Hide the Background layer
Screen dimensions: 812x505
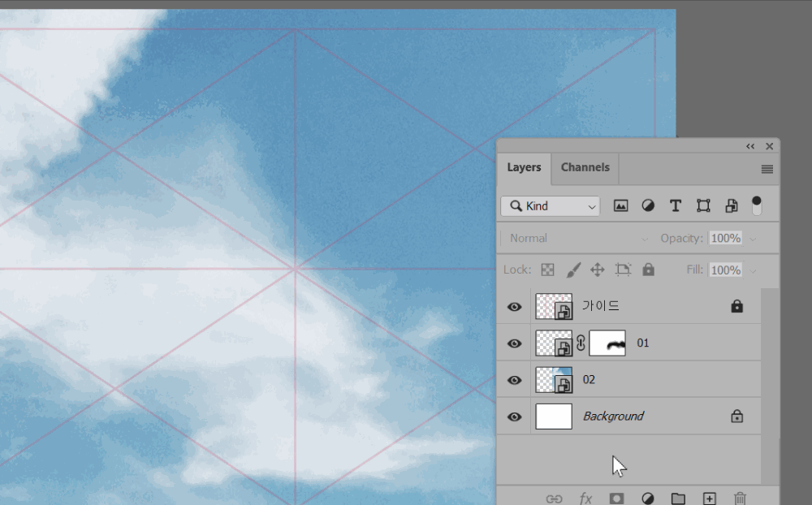[514, 417]
